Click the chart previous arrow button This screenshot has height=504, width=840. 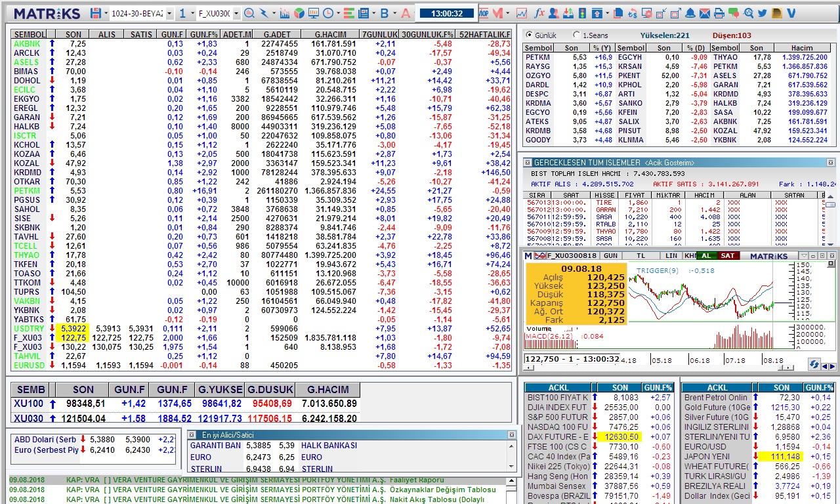[x=825, y=366]
